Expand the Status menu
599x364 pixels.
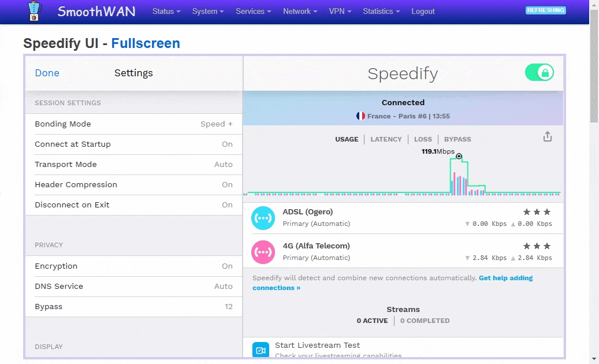166,12
